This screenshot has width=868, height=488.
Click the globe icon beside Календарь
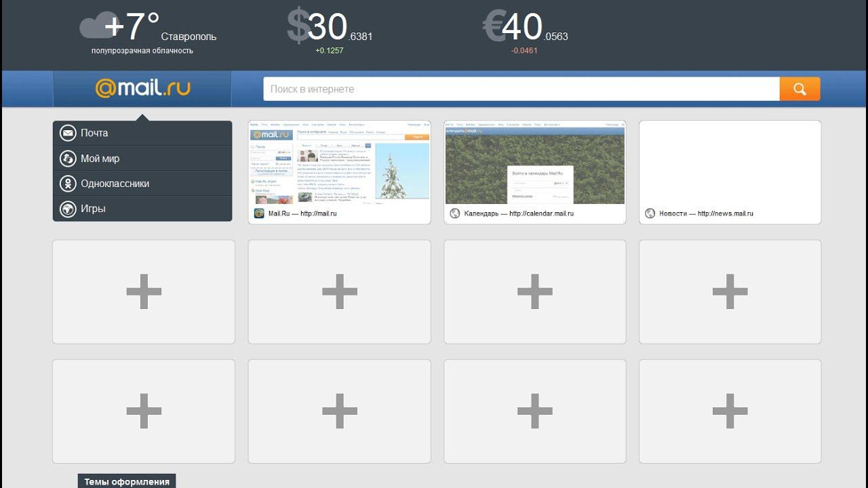(x=455, y=213)
